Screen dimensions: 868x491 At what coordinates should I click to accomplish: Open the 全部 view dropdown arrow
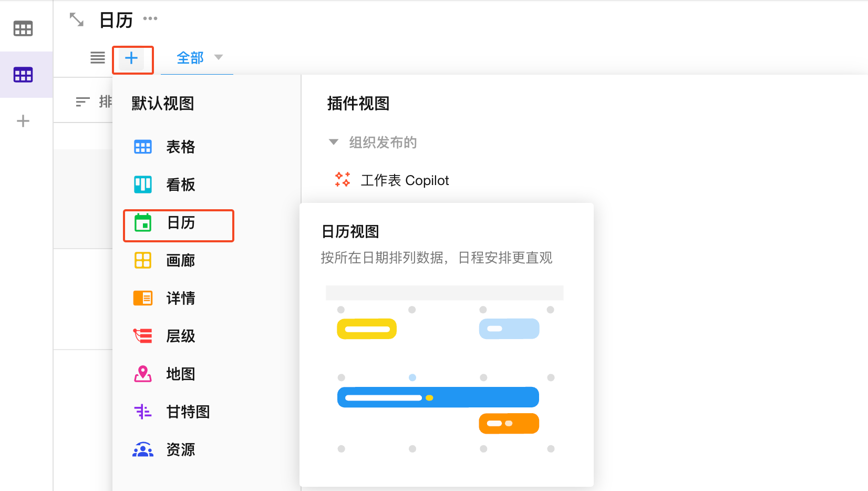click(219, 57)
